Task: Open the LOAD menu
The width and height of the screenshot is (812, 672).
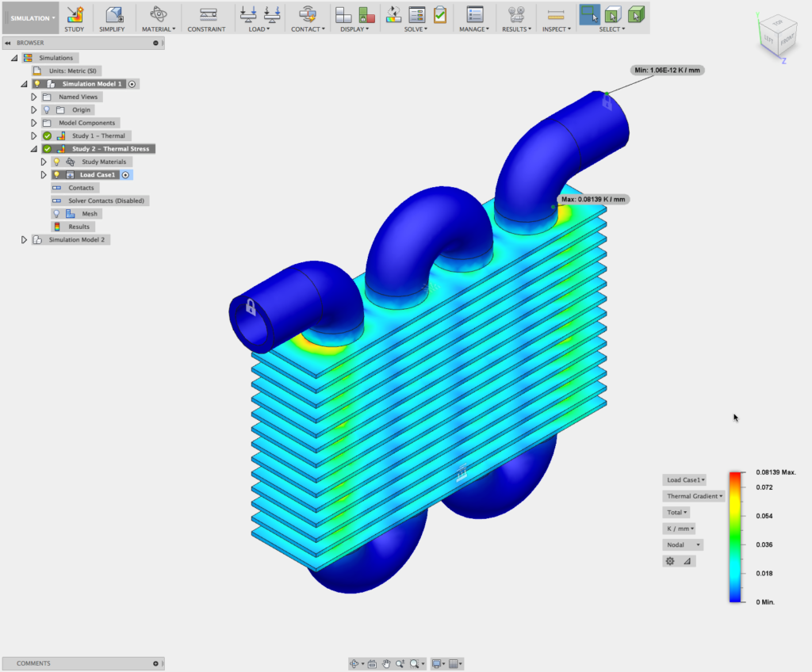Action: tap(259, 29)
